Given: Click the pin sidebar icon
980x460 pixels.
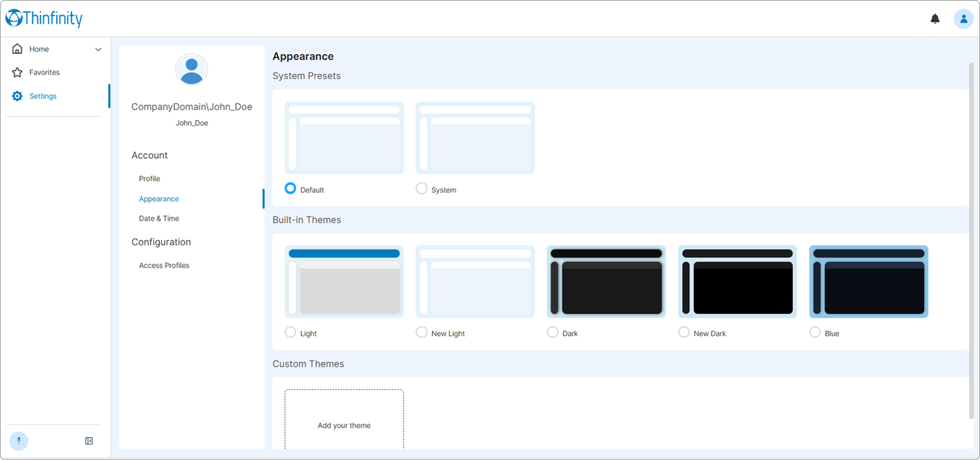Looking at the screenshot, I should point(19,441).
